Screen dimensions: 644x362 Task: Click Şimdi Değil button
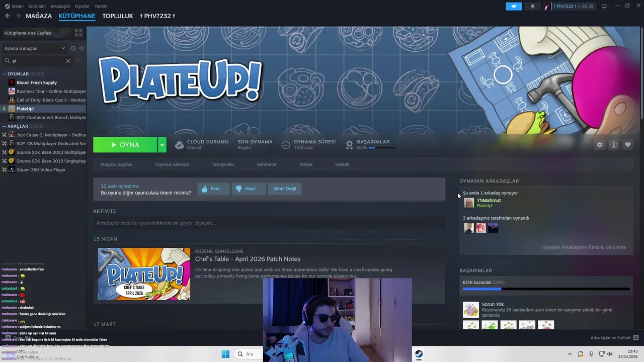(x=284, y=189)
